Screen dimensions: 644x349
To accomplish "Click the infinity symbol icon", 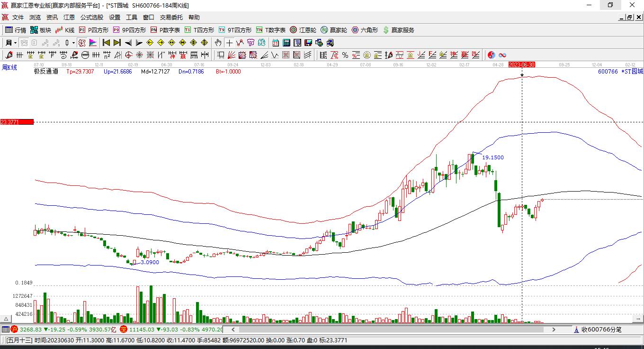I will click(x=503, y=55).
